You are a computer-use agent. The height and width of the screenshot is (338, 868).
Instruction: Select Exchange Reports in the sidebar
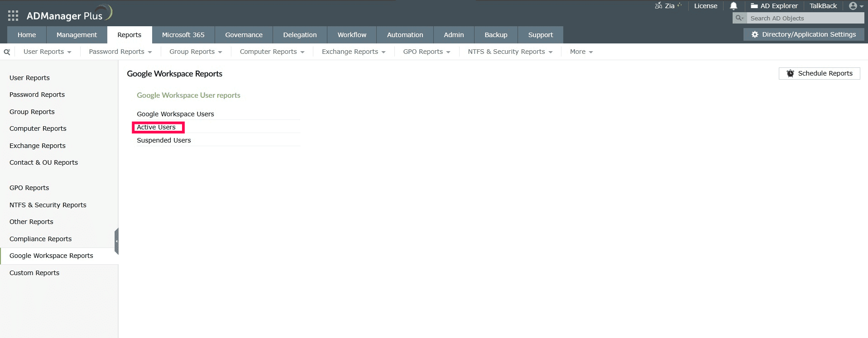pyautogui.click(x=38, y=146)
